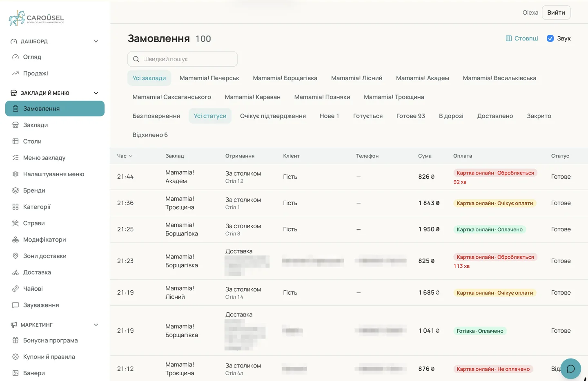Screen dimensions: 588x381
Task: Click the Стовпці columns icon
Action: click(x=509, y=38)
